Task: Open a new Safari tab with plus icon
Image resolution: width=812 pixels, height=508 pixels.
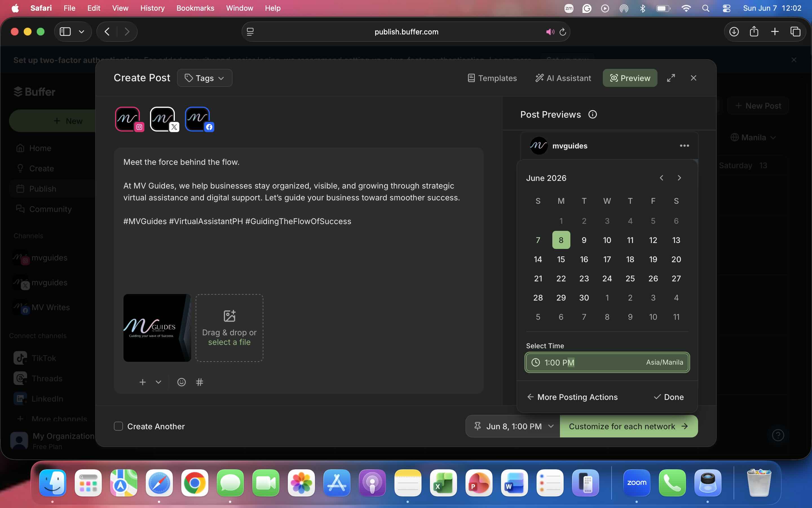Action: [775, 32]
